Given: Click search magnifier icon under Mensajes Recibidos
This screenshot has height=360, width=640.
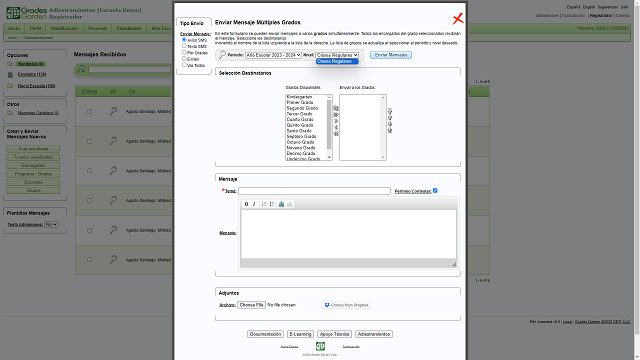Looking at the screenshot, I should (81, 69).
